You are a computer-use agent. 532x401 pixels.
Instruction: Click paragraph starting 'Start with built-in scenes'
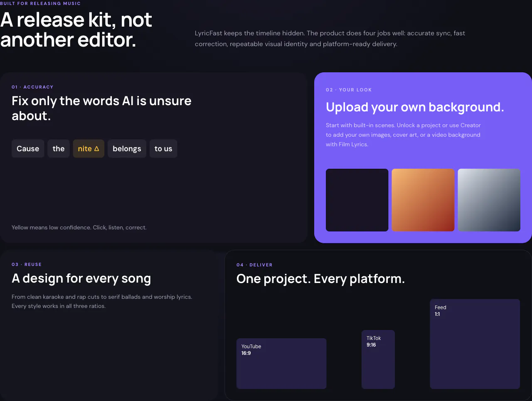tap(403, 135)
